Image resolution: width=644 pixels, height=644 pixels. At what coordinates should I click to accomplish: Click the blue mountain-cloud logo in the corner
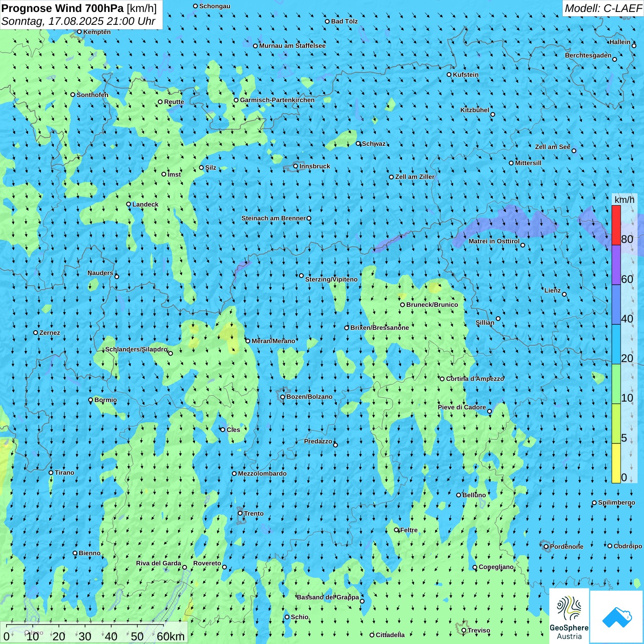coord(617,617)
